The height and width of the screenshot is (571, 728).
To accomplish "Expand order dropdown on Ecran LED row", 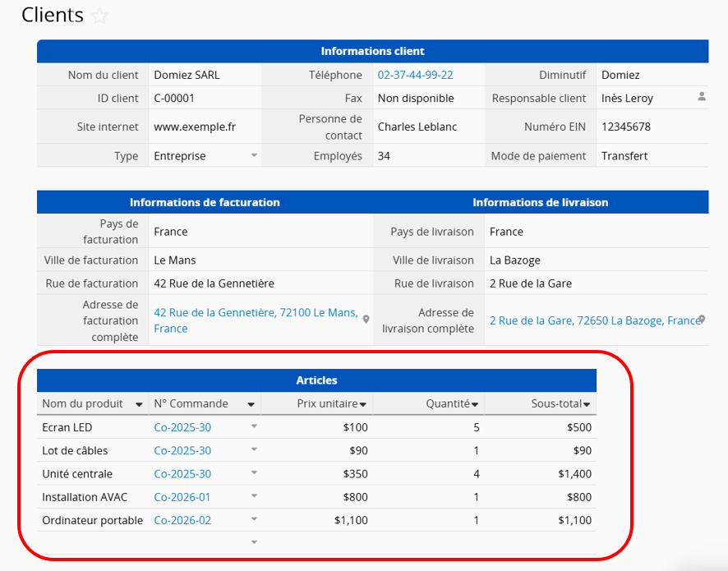I will (x=254, y=426).
